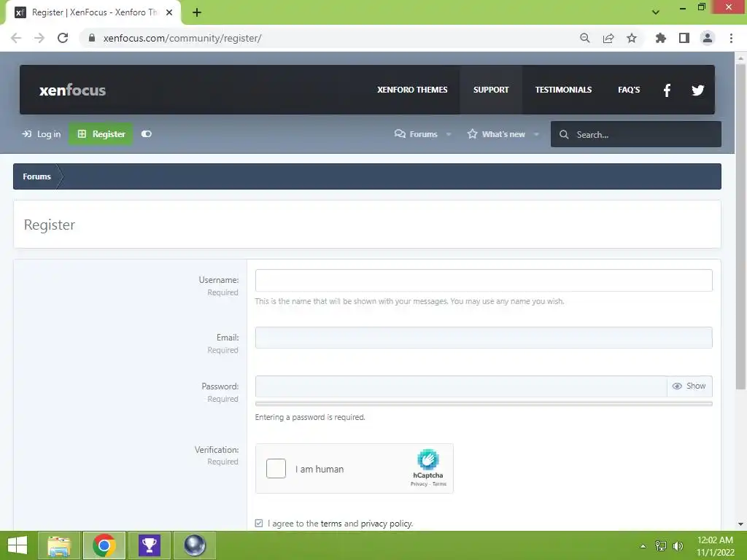Click scrollbar up arrow
Image resolution: width=747 pixels, height=560 pixels.
[x=740, y=58]
